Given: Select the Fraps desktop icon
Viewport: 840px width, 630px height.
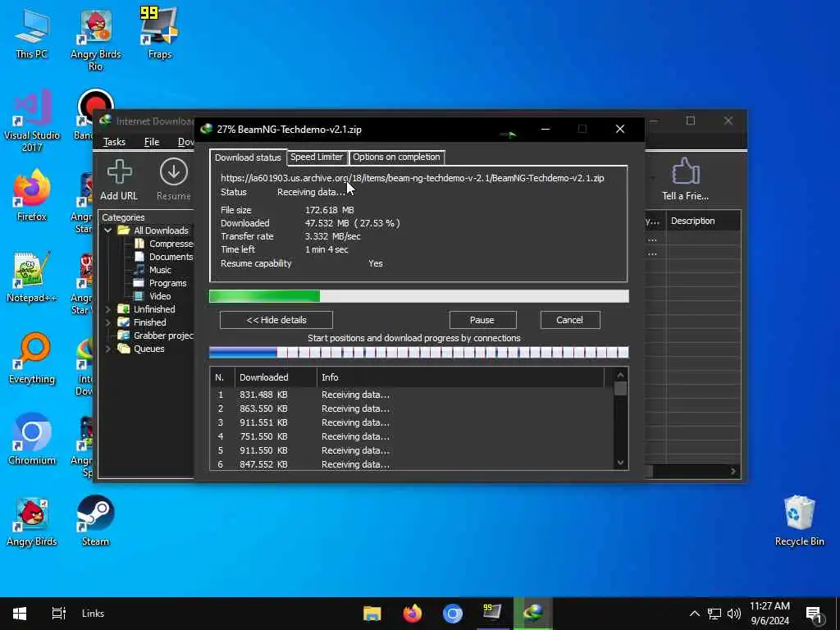Looking at the screenshot, I should [x=160, y=34].
